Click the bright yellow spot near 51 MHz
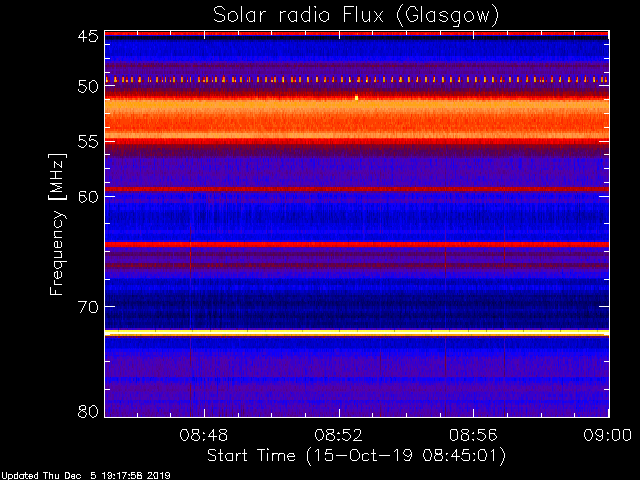 click(x=356, y=98)
